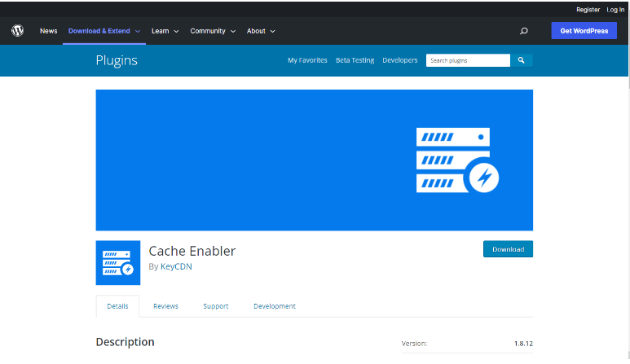Focus the Search plugins input field
This screenshot has height=364, width=630.
468,60
